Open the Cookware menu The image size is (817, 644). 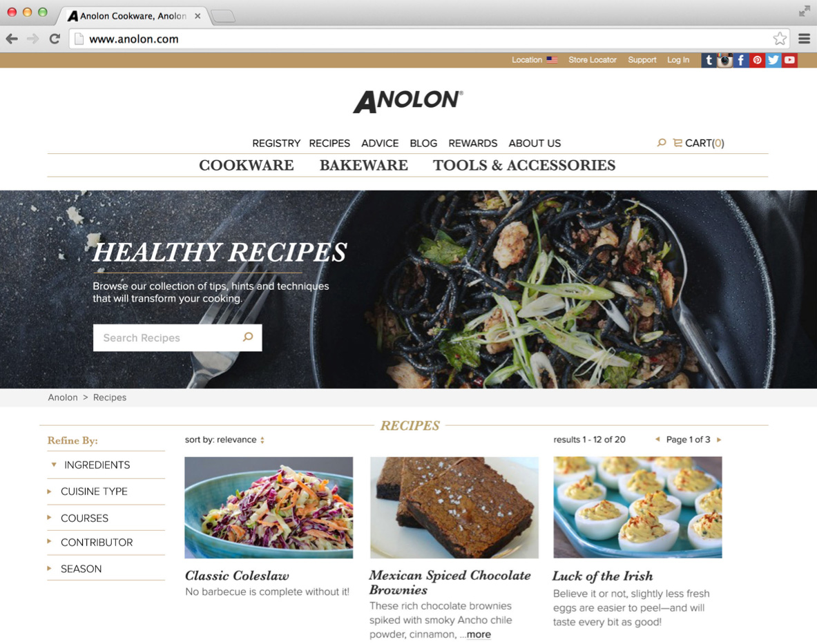[x=247, y=165]
